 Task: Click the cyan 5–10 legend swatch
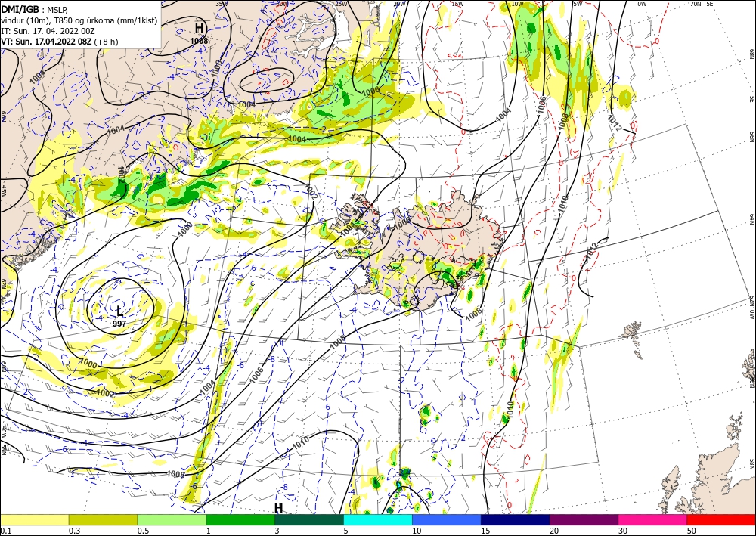378,519
